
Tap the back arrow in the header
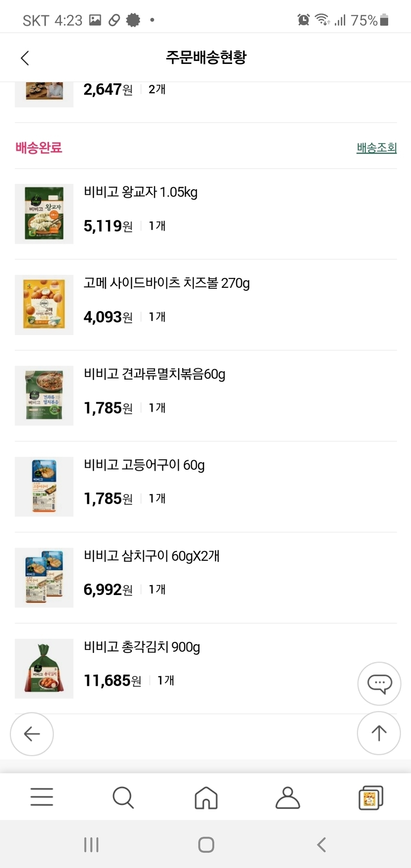click(25, 58)
